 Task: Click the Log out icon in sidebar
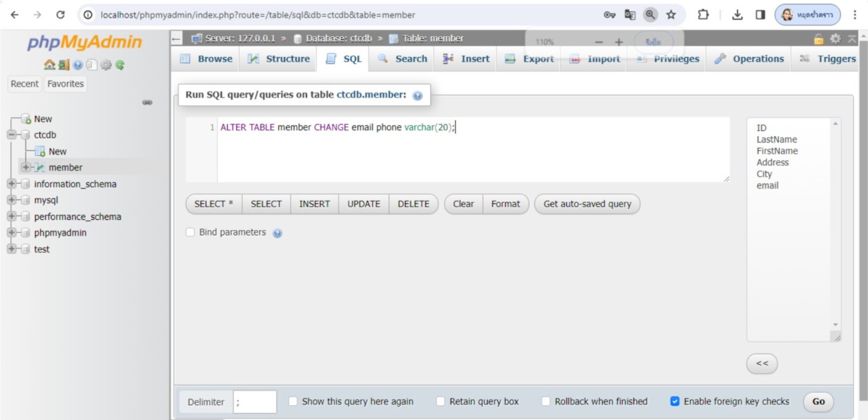63,65
